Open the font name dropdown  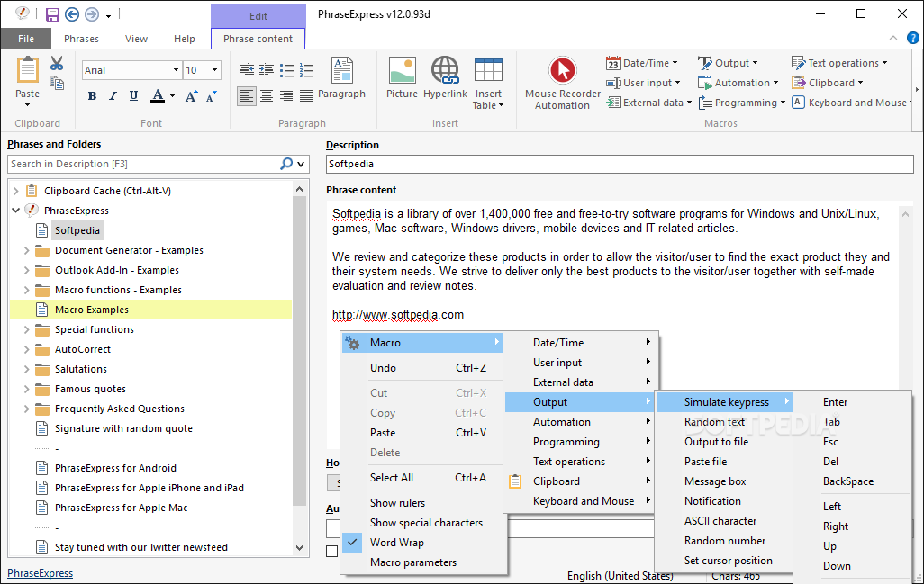point(176,70)
